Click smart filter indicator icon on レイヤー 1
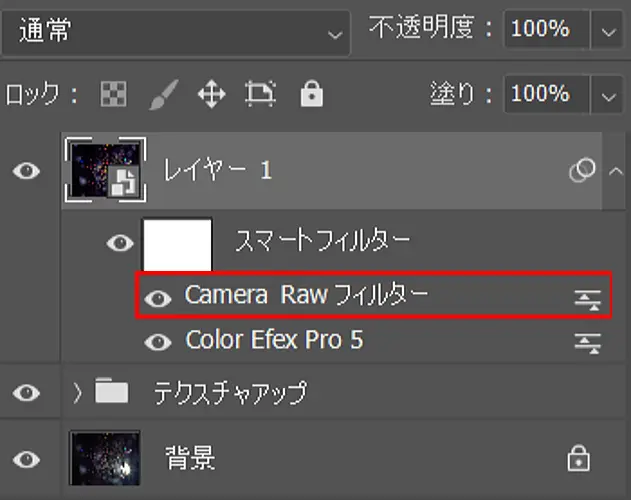The height and width of the screenshot is (500, 631). tap(582, 169)
